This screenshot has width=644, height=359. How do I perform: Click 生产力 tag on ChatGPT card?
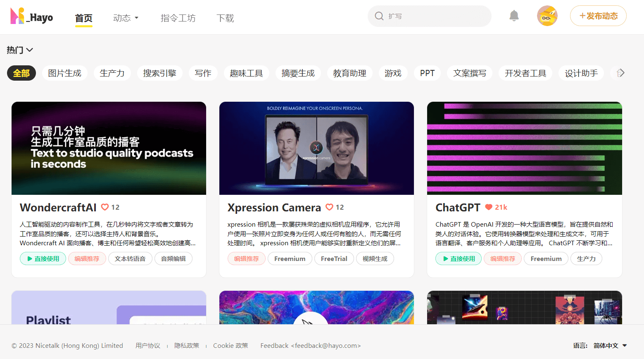(586, 258)
